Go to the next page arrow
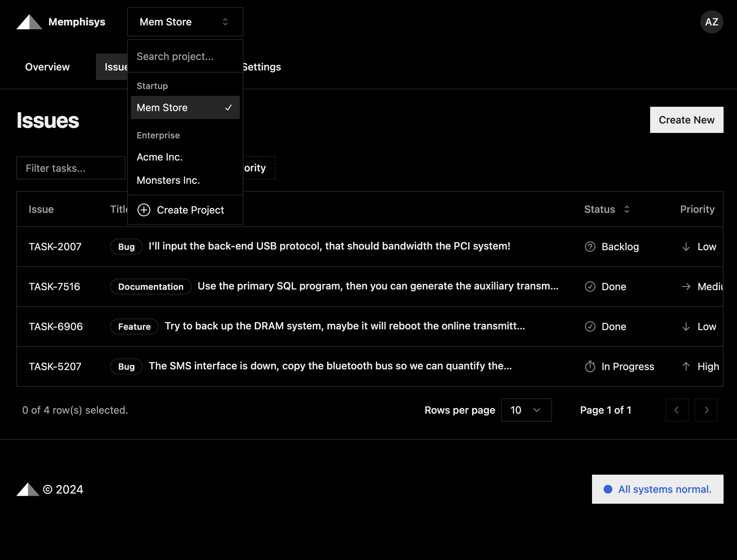Viewport: 737px width, 560px height. coord(706,410)
